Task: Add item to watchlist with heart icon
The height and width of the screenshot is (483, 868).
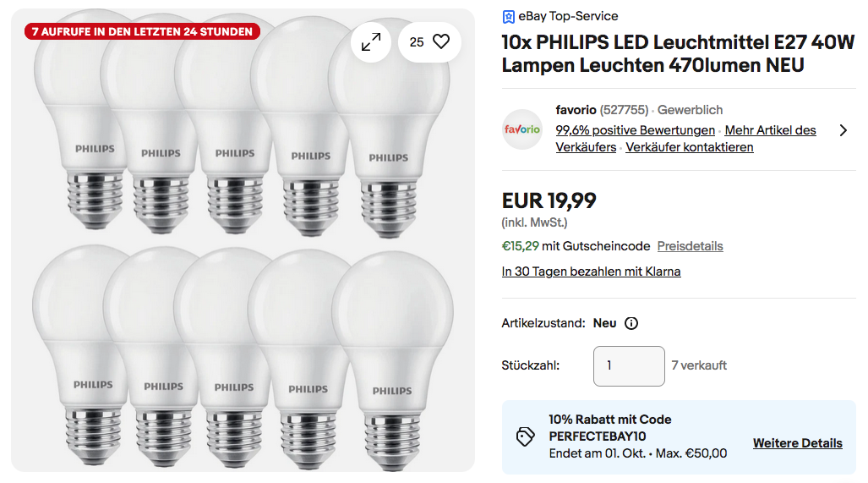Action: (440, 41)
